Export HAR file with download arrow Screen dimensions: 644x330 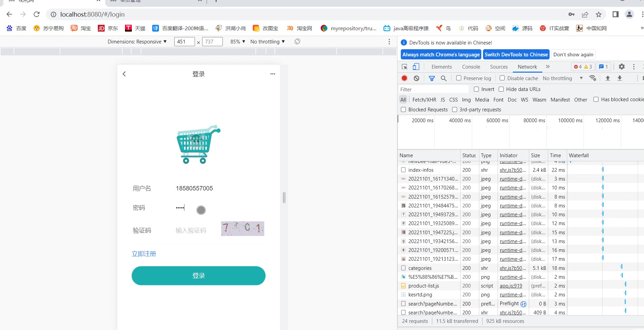[620, 78]
